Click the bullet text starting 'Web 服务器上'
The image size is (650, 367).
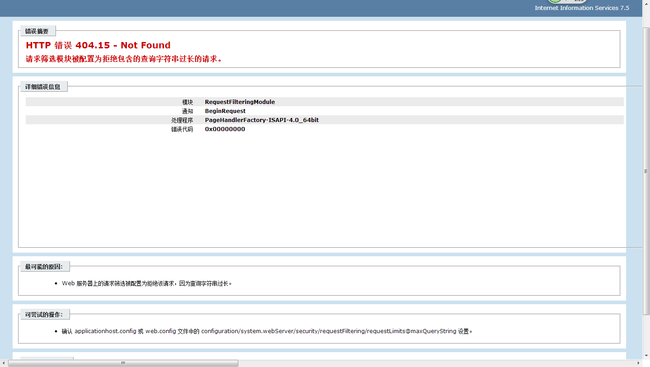(x=147, y=284)
